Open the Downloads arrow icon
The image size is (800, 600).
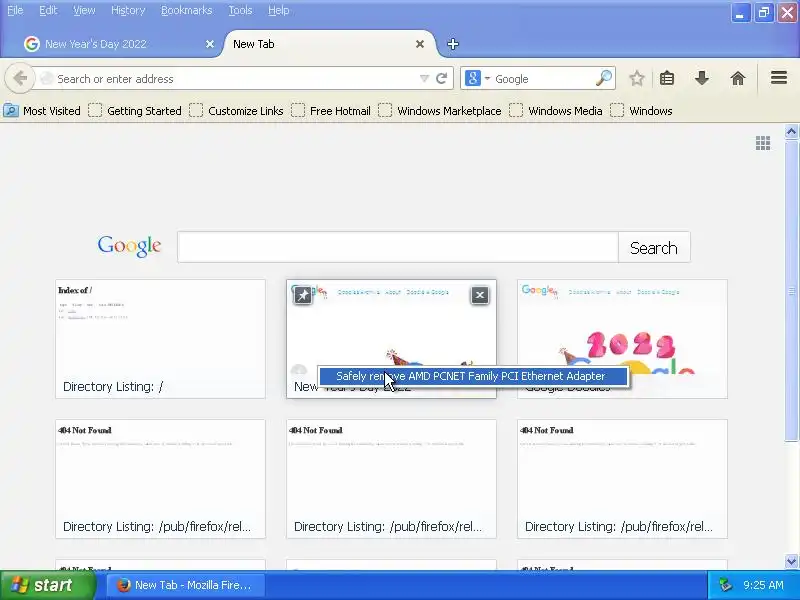pos(702,79)
